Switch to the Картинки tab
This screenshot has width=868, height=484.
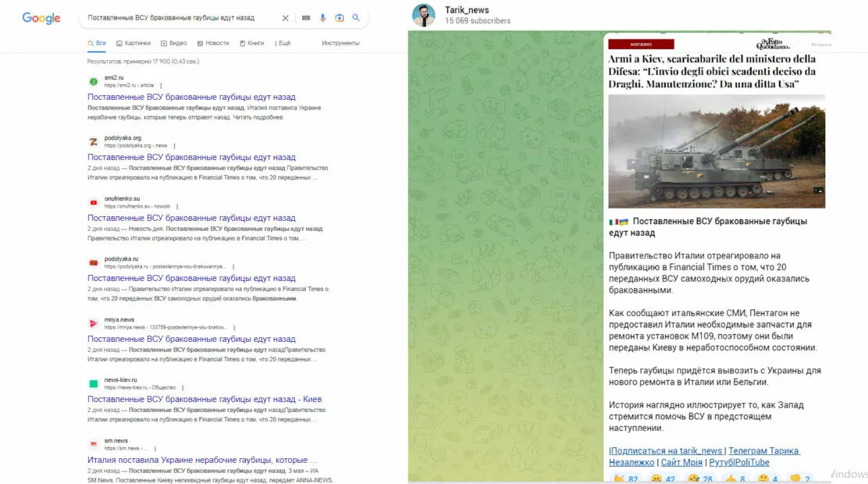tap(133, 43)
